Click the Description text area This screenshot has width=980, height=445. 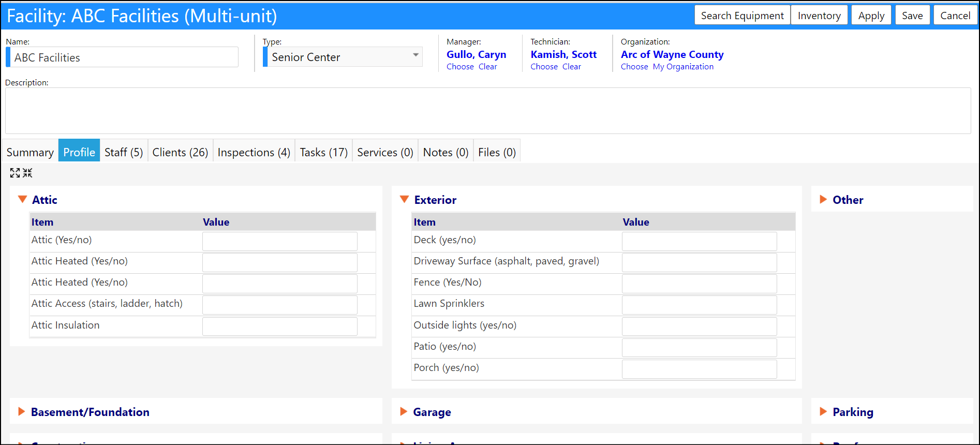coord(488,111)
